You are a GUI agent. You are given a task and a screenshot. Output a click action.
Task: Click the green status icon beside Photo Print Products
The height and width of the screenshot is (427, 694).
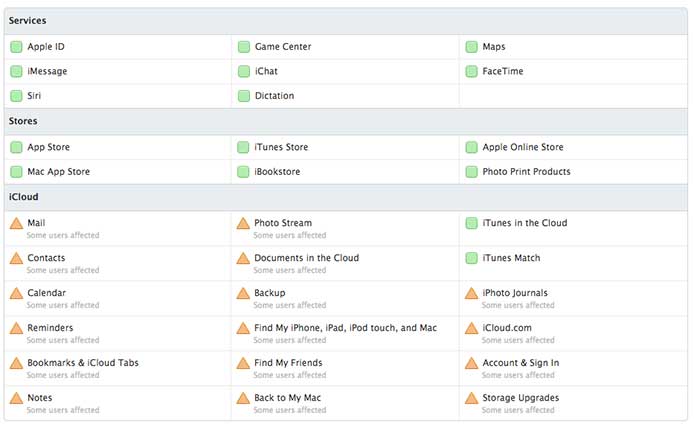tap(471, 172)
